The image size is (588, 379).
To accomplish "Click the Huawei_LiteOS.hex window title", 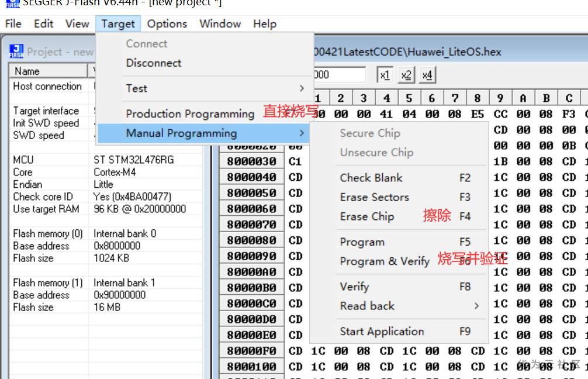I will 407,52.
